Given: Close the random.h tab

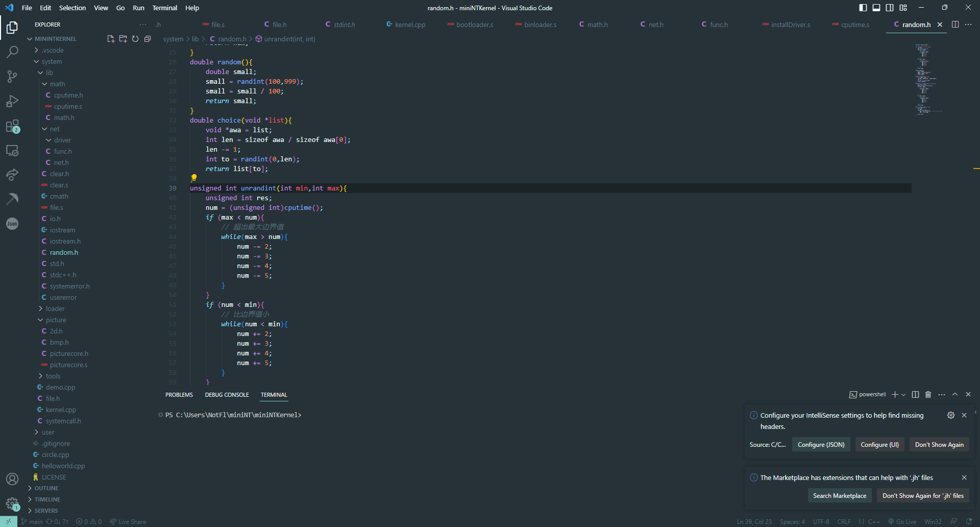Looking at the screenshot, I should click(940, 25).
